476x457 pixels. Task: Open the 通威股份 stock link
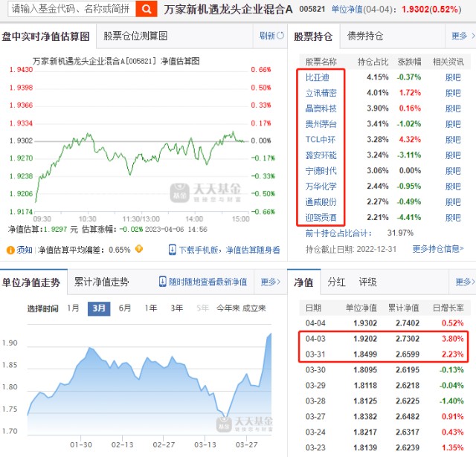click(321, 202)
